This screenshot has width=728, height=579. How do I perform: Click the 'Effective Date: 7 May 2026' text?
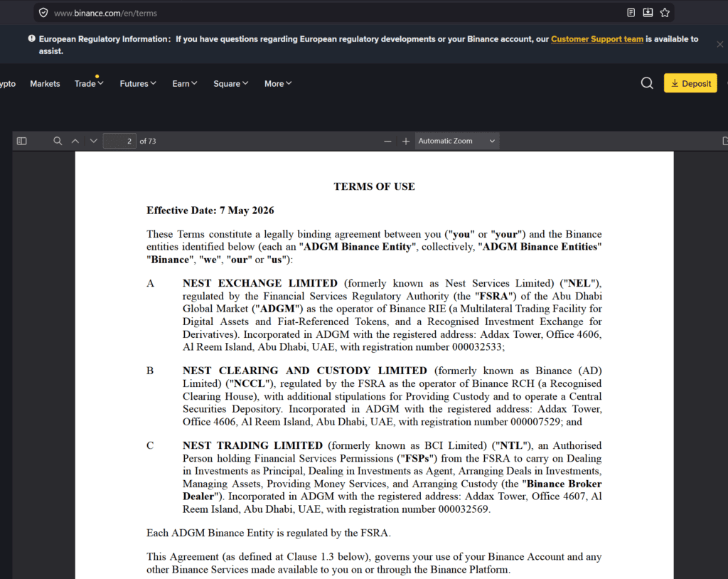pos(210,211)
